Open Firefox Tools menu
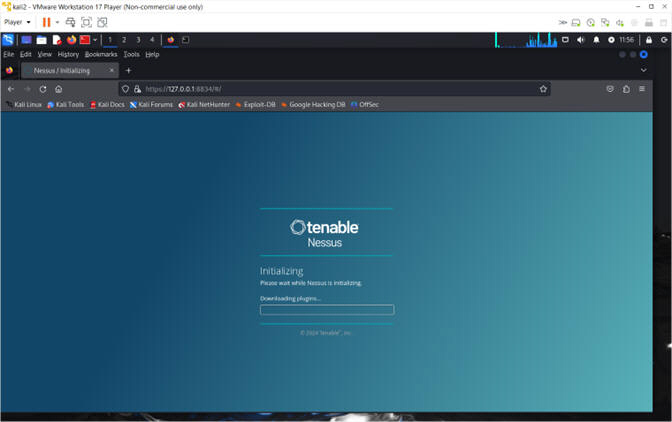 [x=132, y=54]
